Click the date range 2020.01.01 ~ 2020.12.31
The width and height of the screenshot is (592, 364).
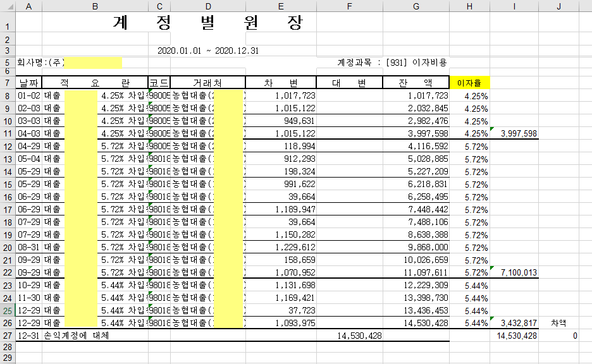208,51
